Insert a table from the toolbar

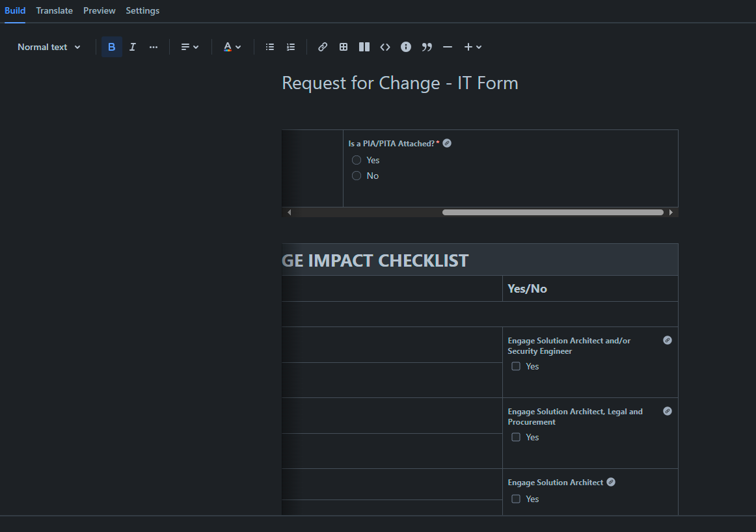pos(343,47)
